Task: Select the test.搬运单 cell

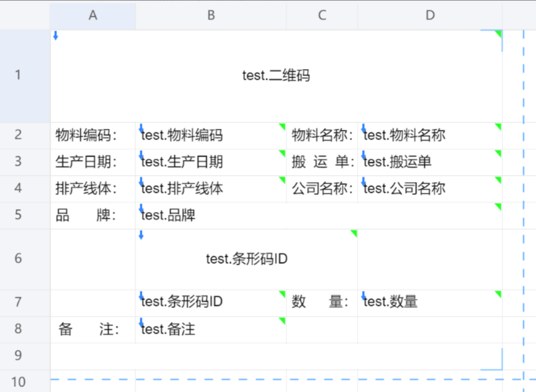Action: point(430,162)
